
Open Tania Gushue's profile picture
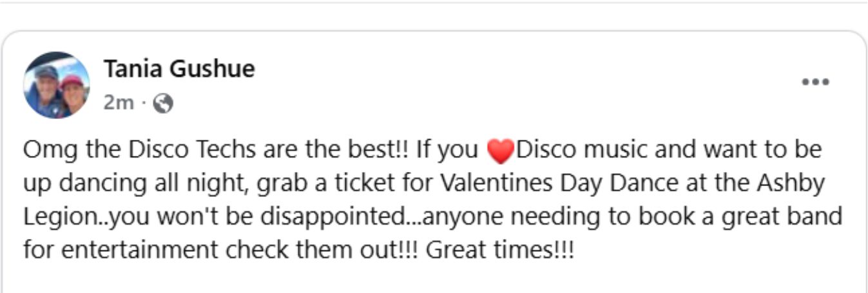57,85
